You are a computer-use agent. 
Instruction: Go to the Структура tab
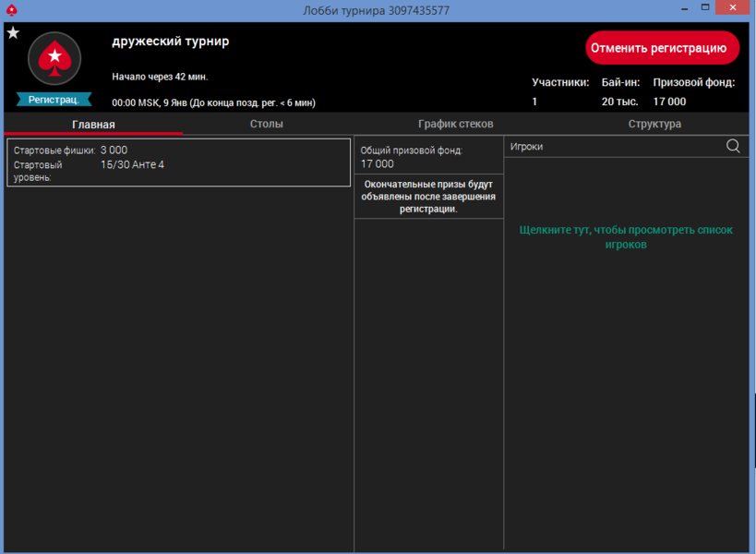[654, 124]
